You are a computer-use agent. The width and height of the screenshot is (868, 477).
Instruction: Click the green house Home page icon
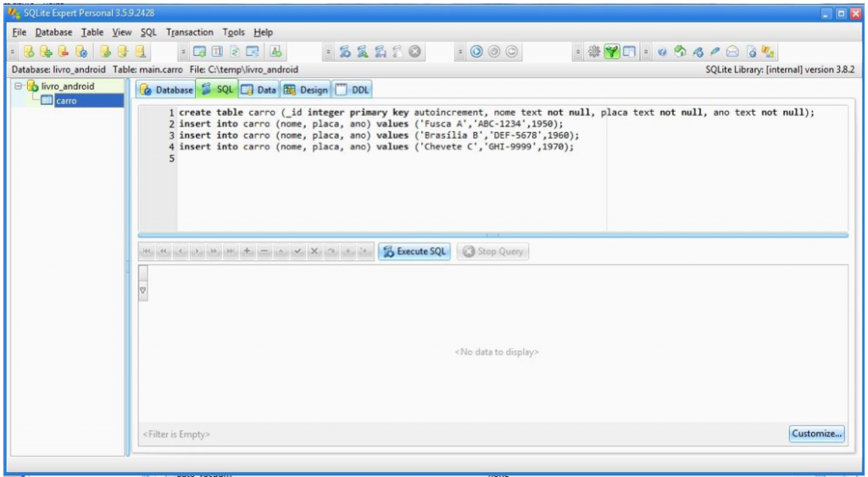pos(680,52)
